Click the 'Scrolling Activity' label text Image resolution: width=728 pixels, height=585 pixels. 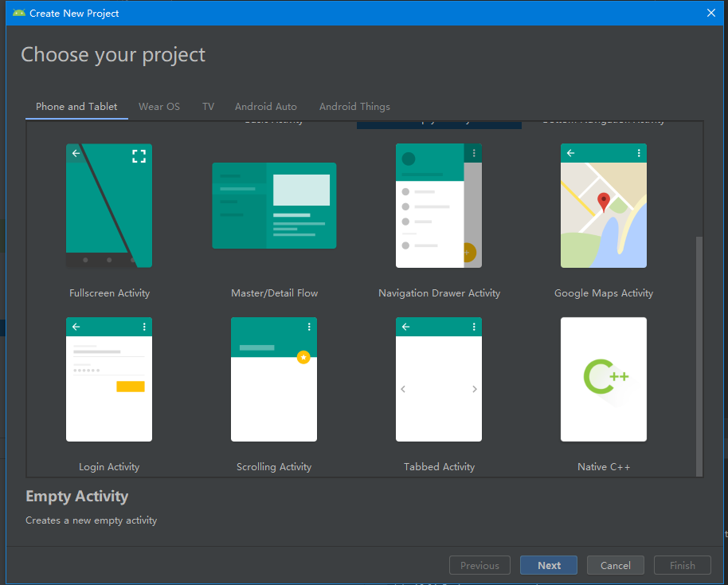[x=274, y=467]
